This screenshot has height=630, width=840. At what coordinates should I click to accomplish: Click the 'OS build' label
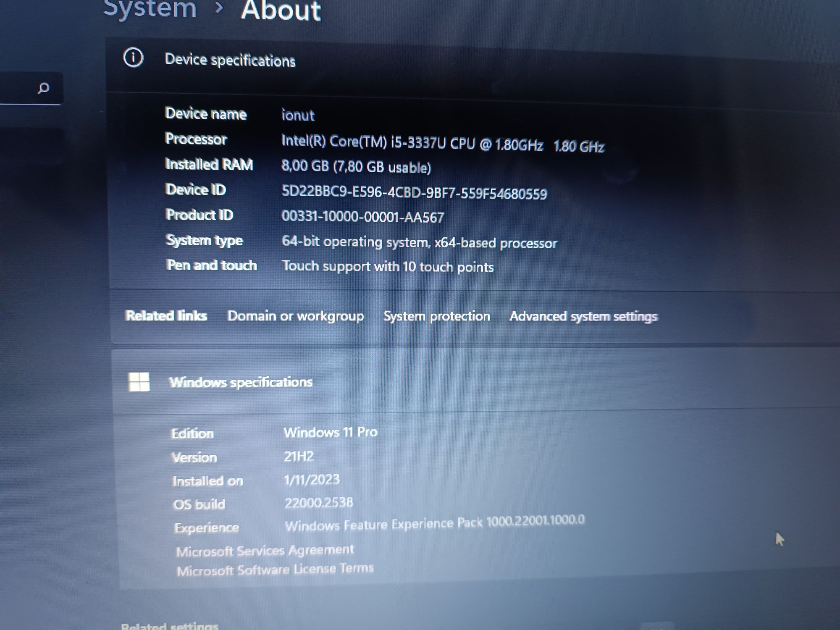coord(199,504)
